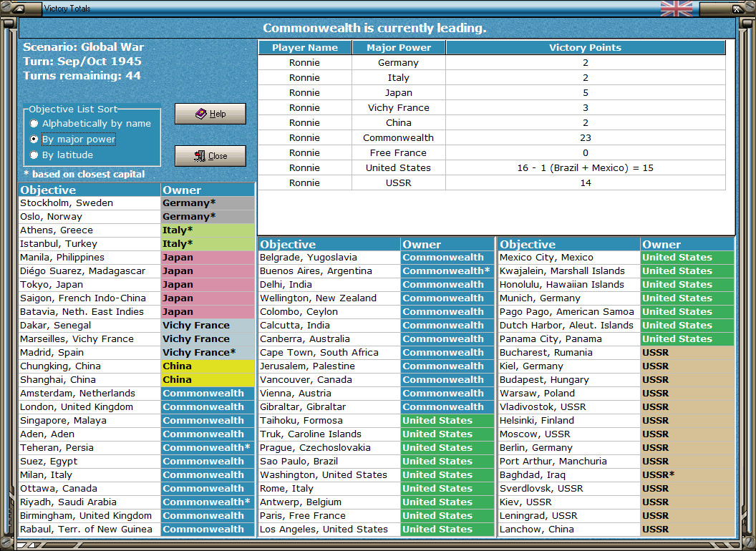Click the Istanbul, Turkey objective

click(89, 243)
